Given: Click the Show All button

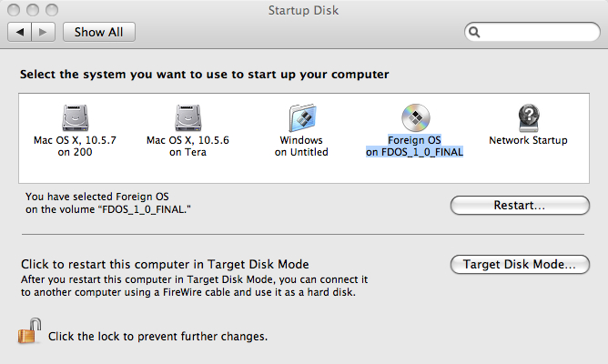Looking at the screenshot, I should [x=99, y=32].
